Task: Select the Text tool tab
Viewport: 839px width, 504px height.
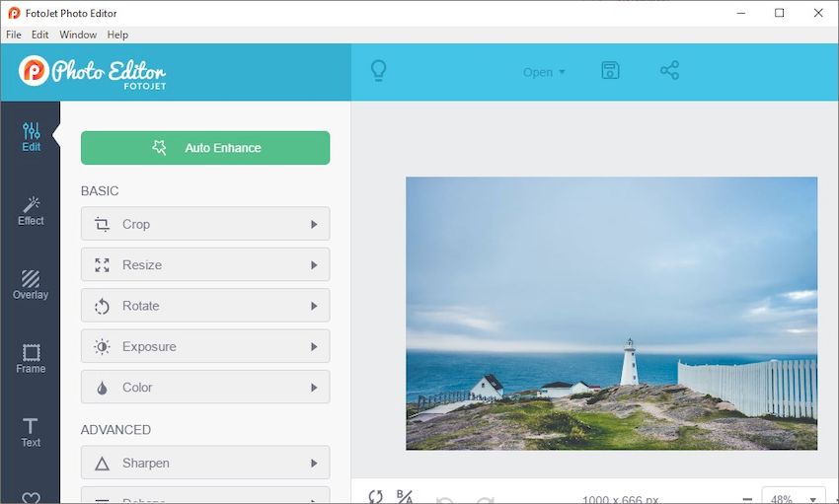Action: pos(31,432)
